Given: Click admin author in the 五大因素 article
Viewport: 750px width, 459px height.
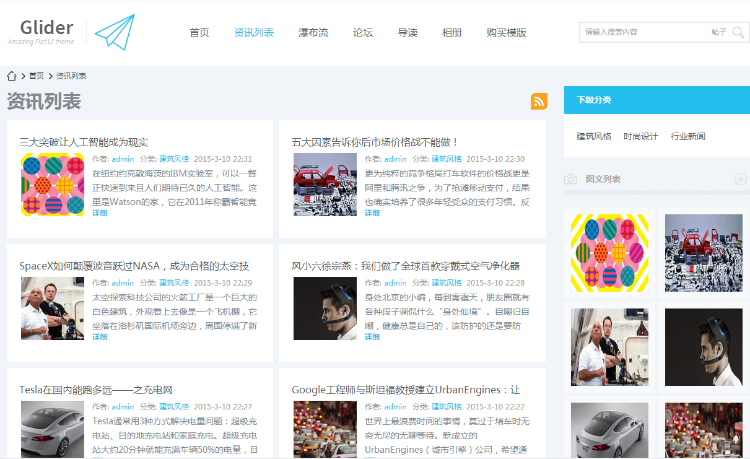Looking at the screenshot, I should 395,159.
